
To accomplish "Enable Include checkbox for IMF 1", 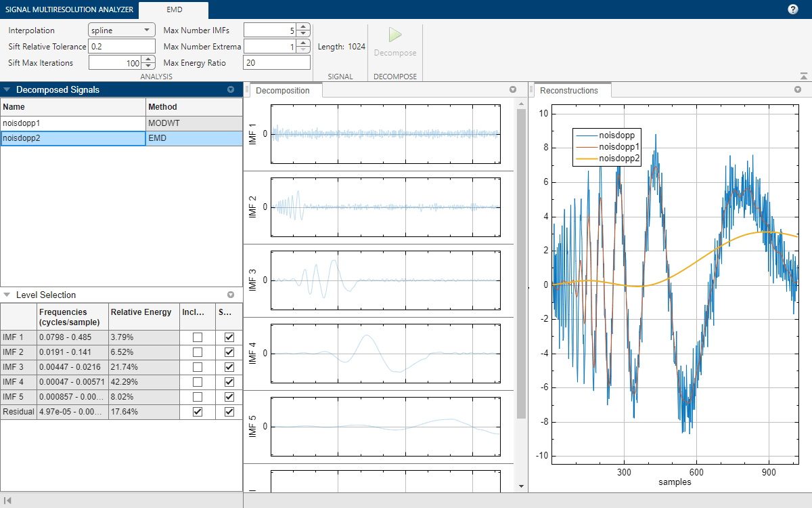I will (197, 337).
